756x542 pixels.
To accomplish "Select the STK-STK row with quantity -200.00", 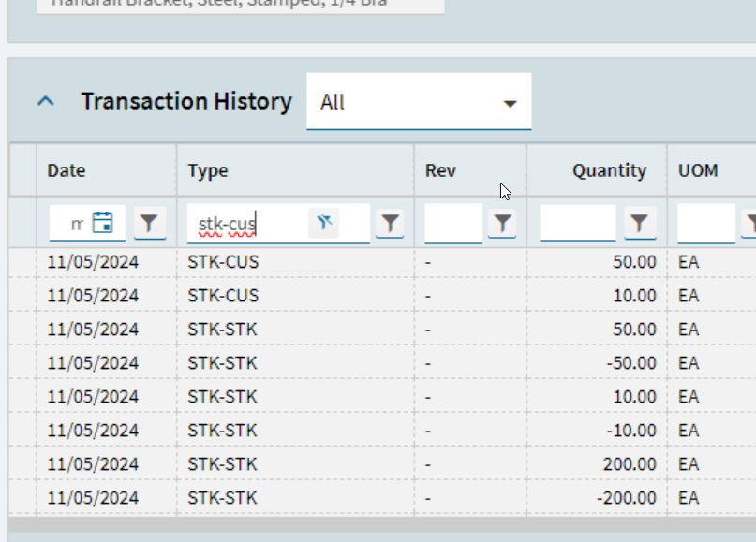I will pos(382,498).
